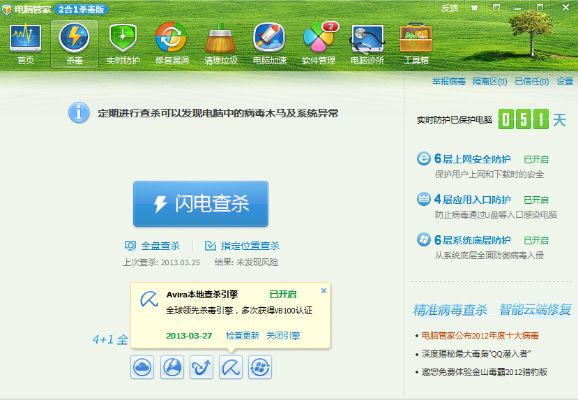Image resolution: width=578 pixels, height=400 pixels.
Task: Open 工具箱 toolbox icon
Action: coord(416,38)
